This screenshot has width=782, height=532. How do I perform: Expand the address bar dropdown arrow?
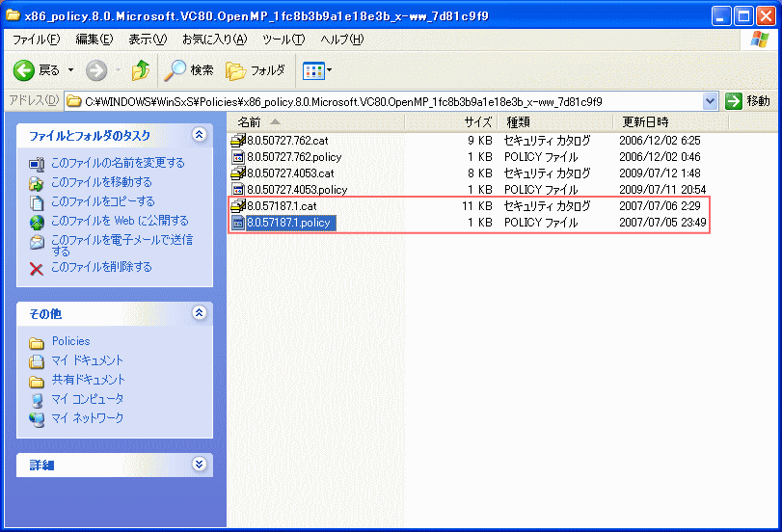(711, 100)
